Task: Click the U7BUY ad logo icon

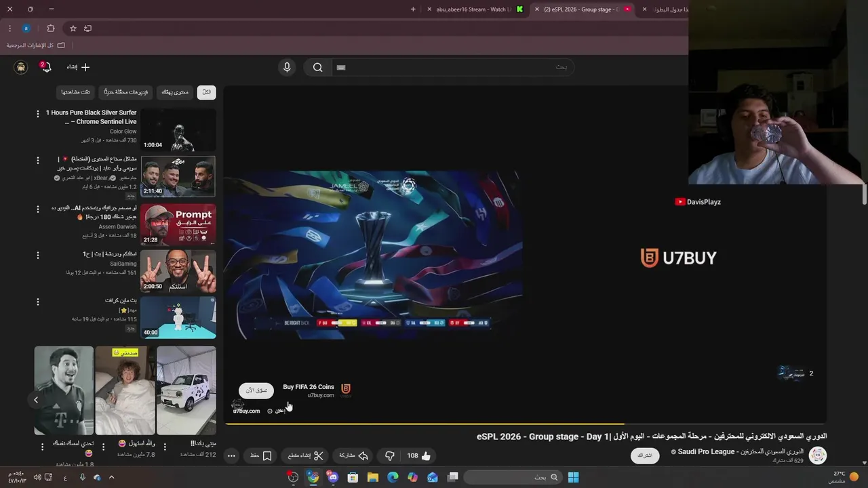Action: (x=346, y=388)
